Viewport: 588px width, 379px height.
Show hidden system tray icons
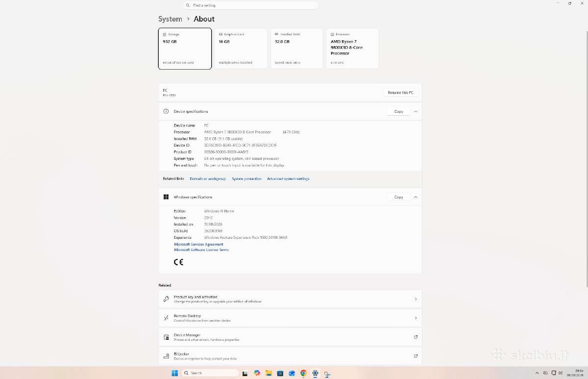click(537, 373)
